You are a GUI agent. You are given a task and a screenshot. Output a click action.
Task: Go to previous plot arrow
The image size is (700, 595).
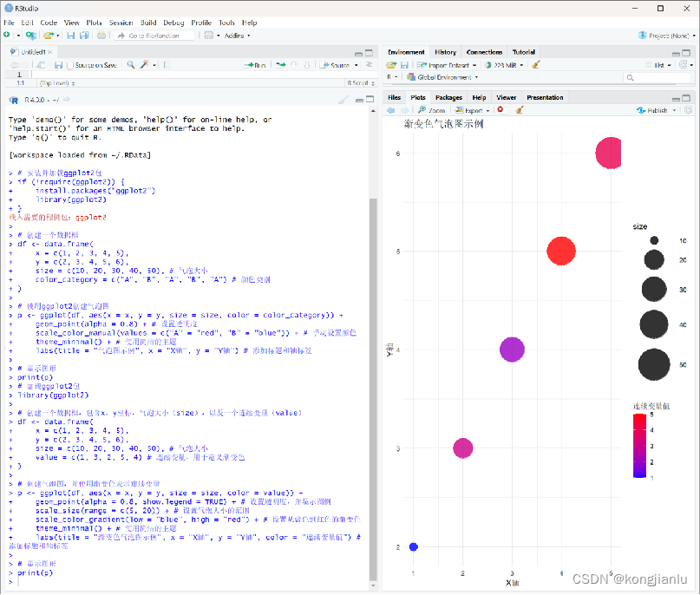tap(391, 110)
